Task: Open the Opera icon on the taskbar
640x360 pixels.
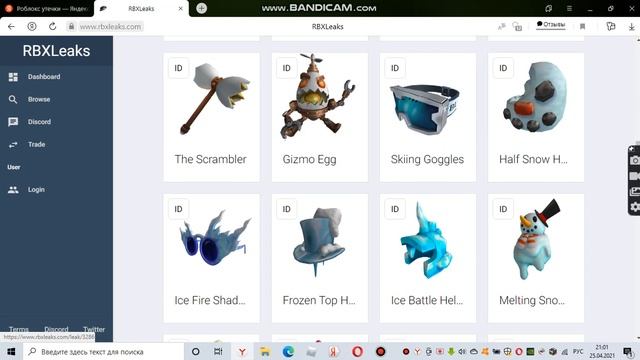Action: [x=357, y=351]
